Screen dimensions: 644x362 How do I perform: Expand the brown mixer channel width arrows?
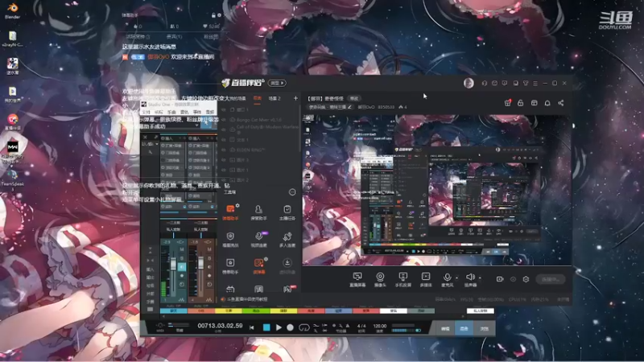tap(208, 242)
